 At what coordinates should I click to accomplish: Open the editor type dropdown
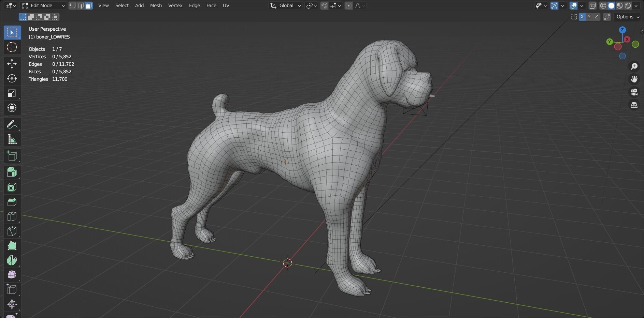point(11,5)
